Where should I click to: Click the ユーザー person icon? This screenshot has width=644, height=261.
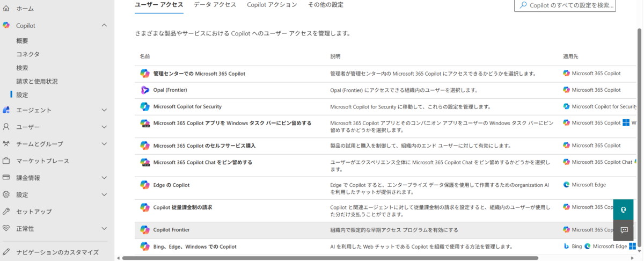point(6,127)
